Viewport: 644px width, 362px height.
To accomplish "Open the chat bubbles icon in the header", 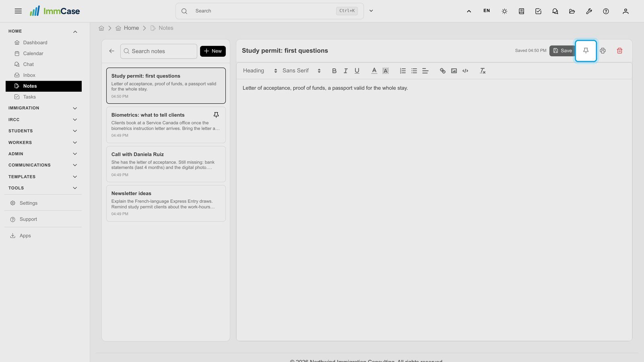I will pos(555,11).
